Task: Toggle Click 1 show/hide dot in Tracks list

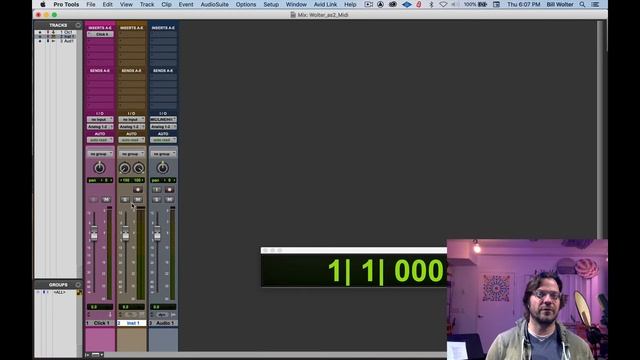Action: point(40,32)
